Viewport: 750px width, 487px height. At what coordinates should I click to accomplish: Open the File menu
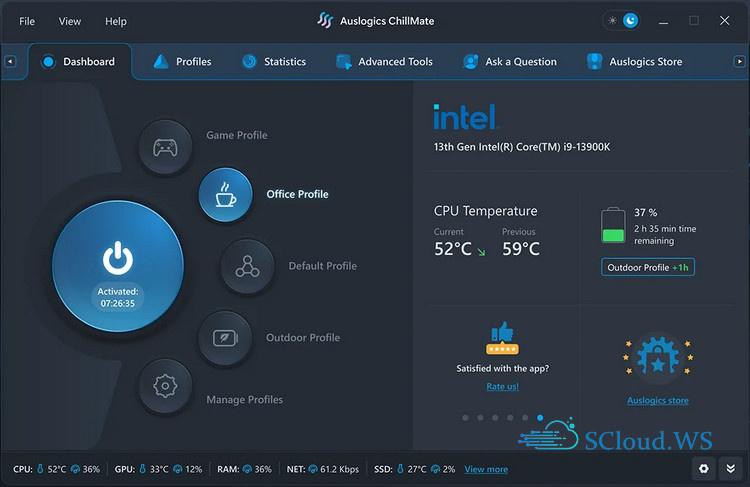[27, 21]
